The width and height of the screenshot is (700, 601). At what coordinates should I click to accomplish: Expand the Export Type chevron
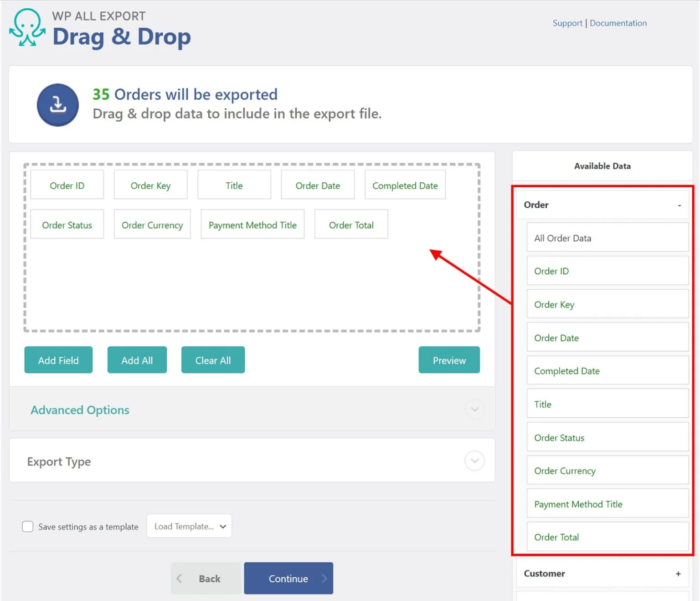coord(474,461)
